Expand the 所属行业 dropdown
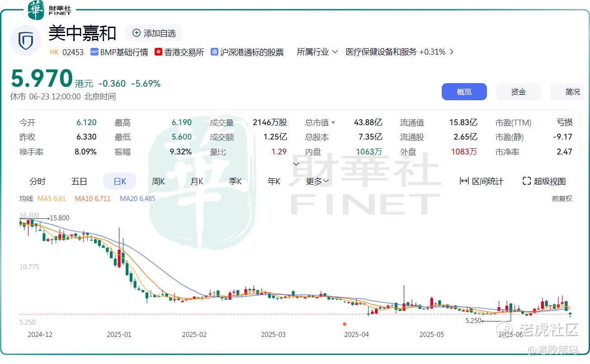Image resolution: width=590 pixels, height=364 pixels. tap(317, 52)
